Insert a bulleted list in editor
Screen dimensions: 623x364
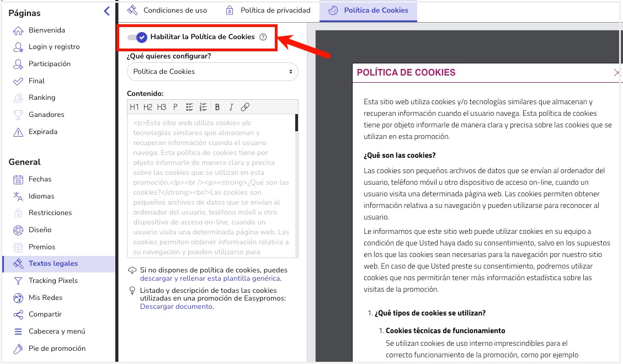(x=189, y=107)
